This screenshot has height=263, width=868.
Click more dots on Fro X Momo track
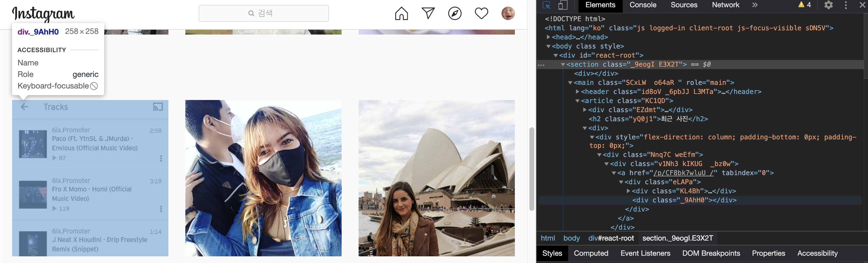click(161, 209)
